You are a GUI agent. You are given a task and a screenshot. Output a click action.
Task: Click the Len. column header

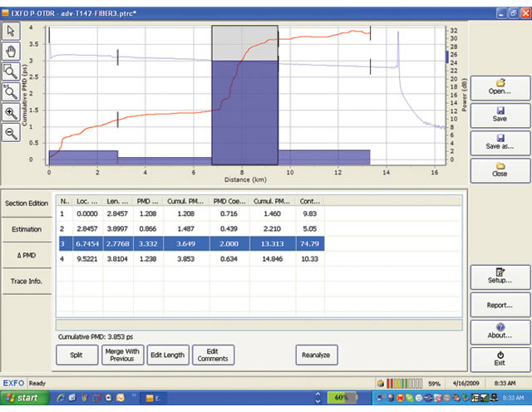[118, 201]
